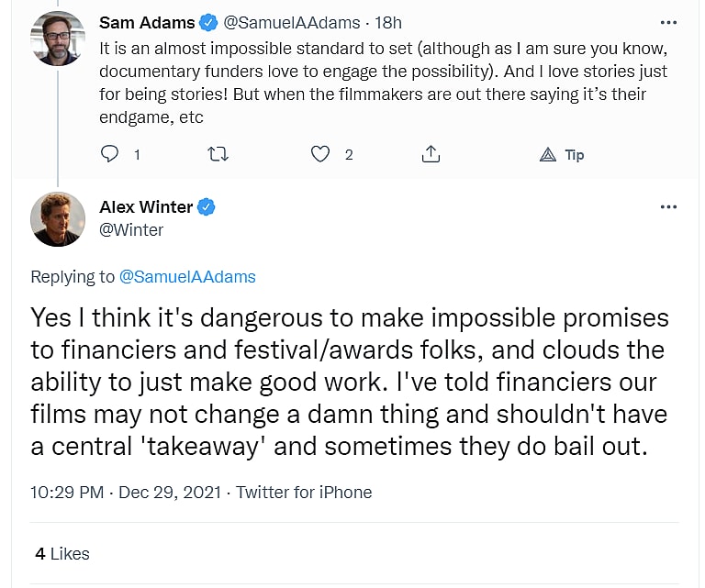The height and width of the screenshot is (588, 705).
Task: Click the Alex Winter display name
Action: pos(147,206)
